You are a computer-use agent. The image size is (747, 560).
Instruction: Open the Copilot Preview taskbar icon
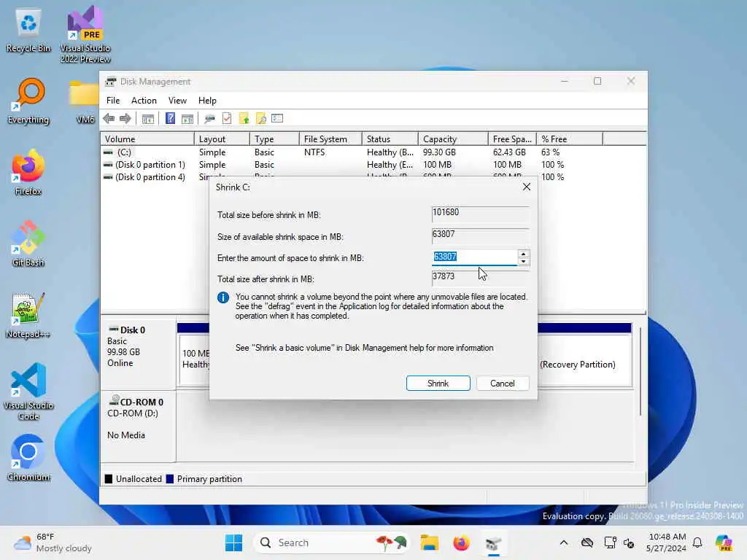724,542
